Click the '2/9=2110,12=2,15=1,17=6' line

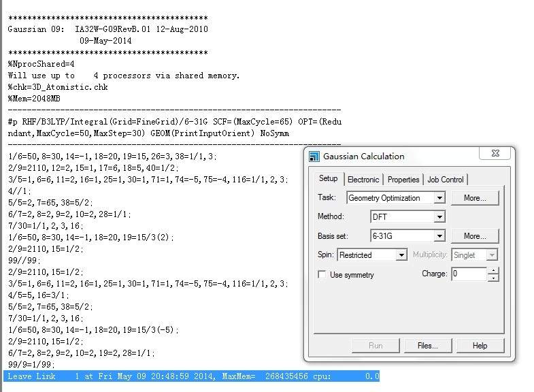[x=93, y=167]
